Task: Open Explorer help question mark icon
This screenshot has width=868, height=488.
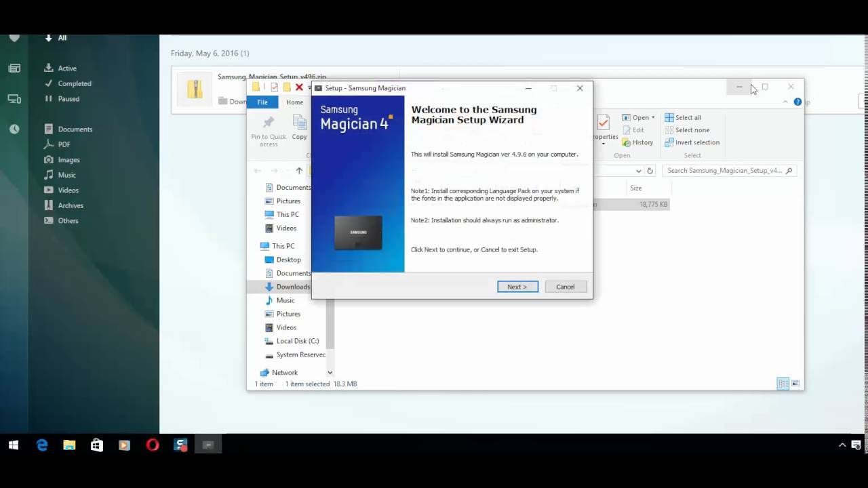Action: (x=797, y=102)
